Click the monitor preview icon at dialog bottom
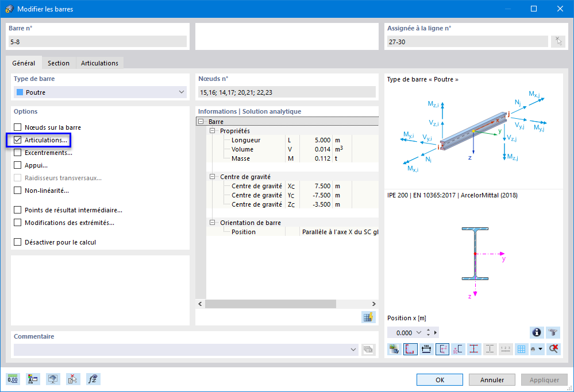This screenshot has width=574, height=392. pyautogui.click(x=53, y=379)
